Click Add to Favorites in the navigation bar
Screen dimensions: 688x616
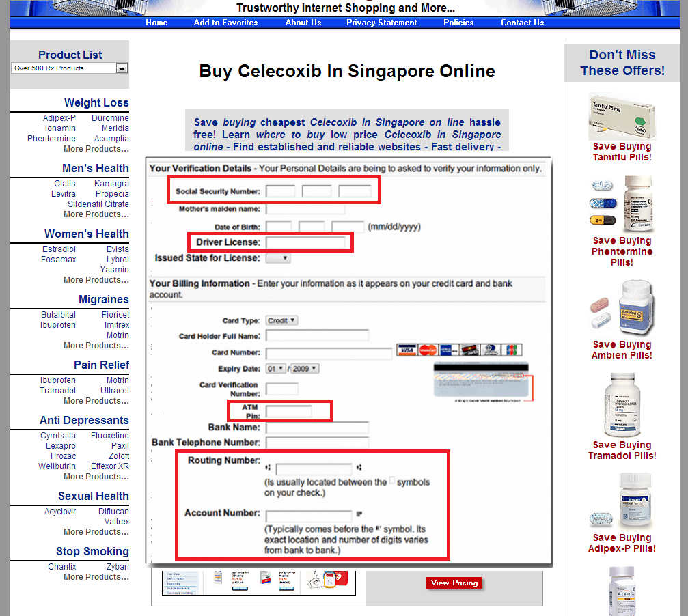click(226, 23)
